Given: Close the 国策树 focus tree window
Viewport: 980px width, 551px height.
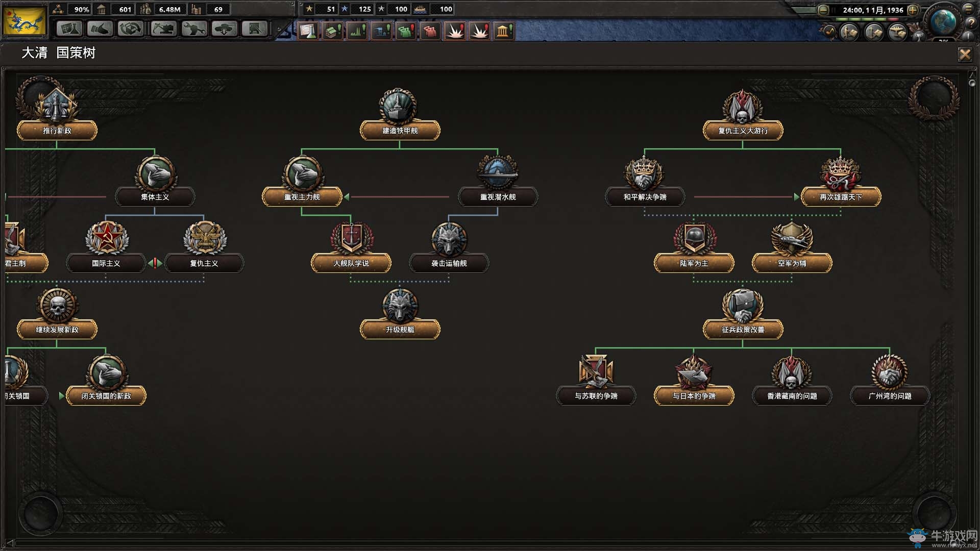Looking at the screenshot, I should point(965,54).
